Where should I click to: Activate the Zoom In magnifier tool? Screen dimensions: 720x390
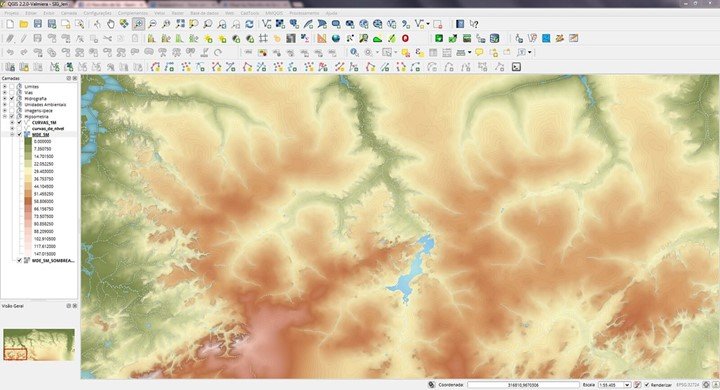coord(138,24)
